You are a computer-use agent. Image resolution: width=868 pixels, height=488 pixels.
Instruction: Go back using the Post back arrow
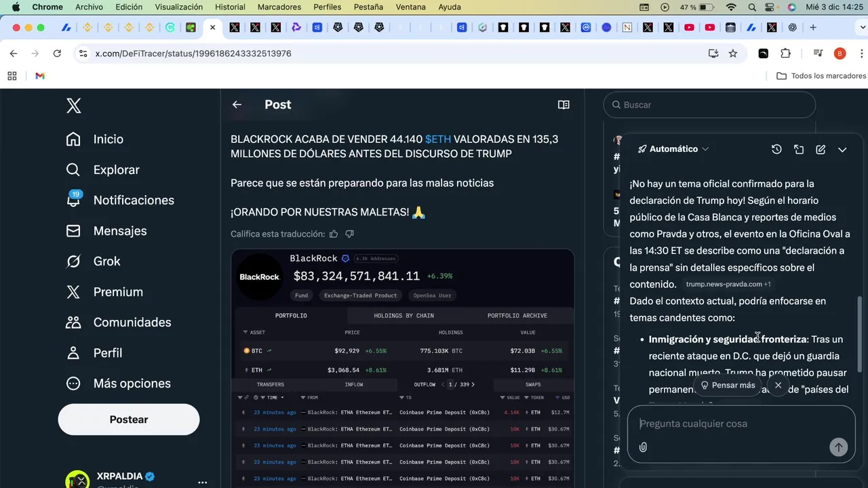pos(237,104)
